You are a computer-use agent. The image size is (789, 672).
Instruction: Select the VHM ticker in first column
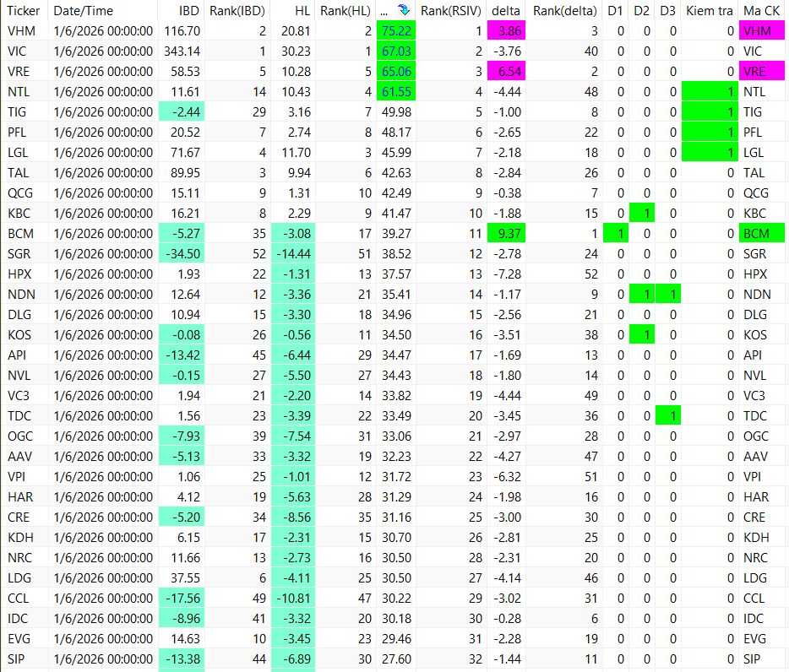pos(22,31)
